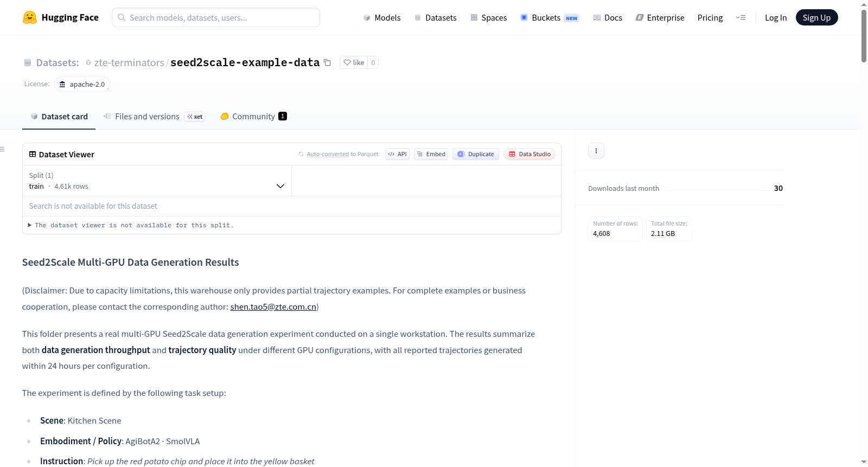Click the API button
Screen dimensions: 868x467
[x=397, y=154]
